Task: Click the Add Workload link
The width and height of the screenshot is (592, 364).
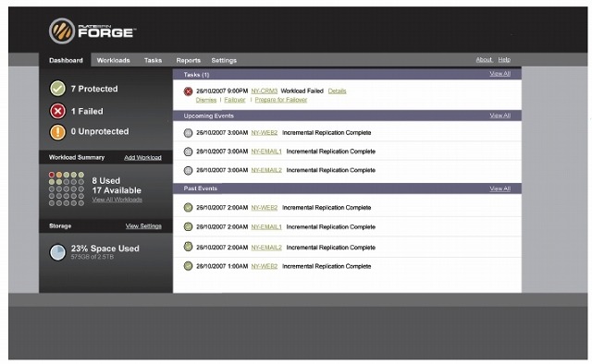Action: (x=142, y=158)
